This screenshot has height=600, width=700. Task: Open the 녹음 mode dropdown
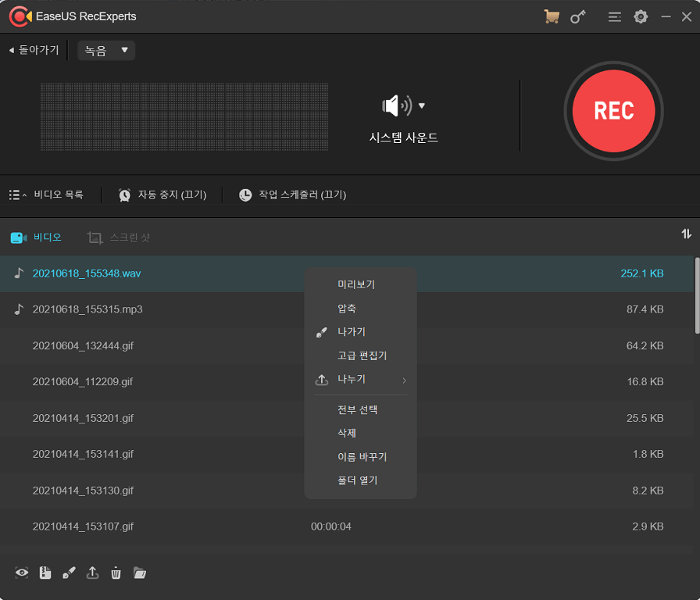[x=105, y=49]
